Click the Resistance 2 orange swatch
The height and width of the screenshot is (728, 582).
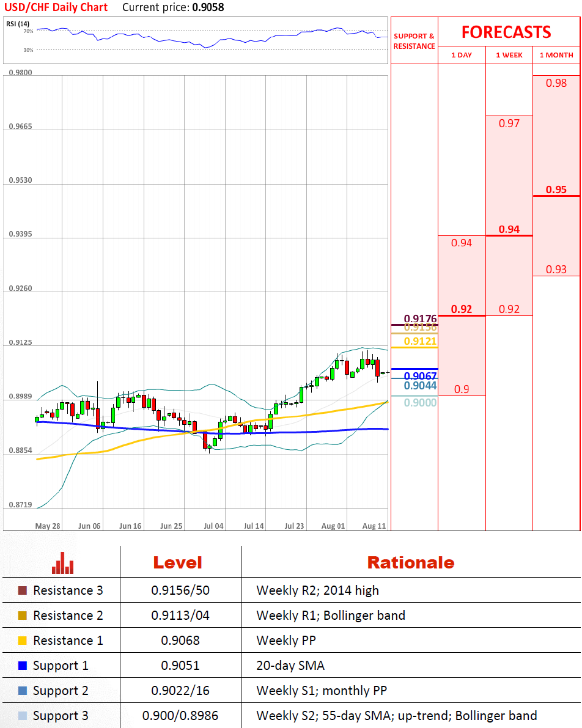coord(22,616)
